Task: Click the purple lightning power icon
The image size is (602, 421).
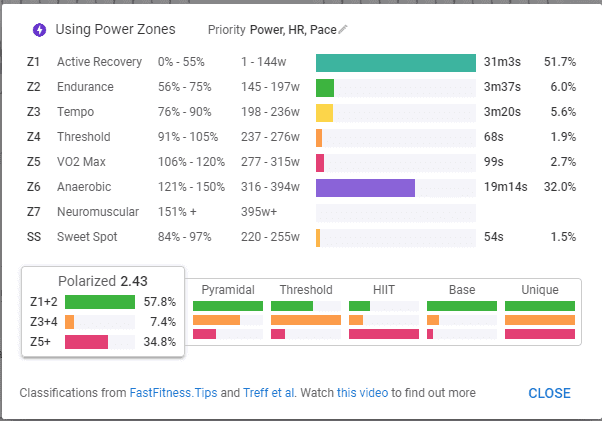Action: pos(39,30)
